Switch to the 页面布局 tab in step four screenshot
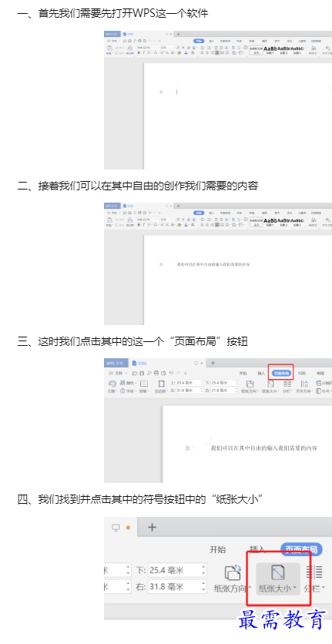 pos(301,549)
